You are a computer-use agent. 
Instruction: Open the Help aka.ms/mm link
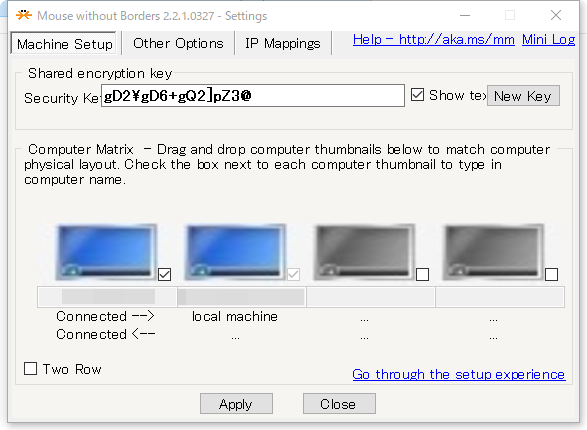click(434, 39)
